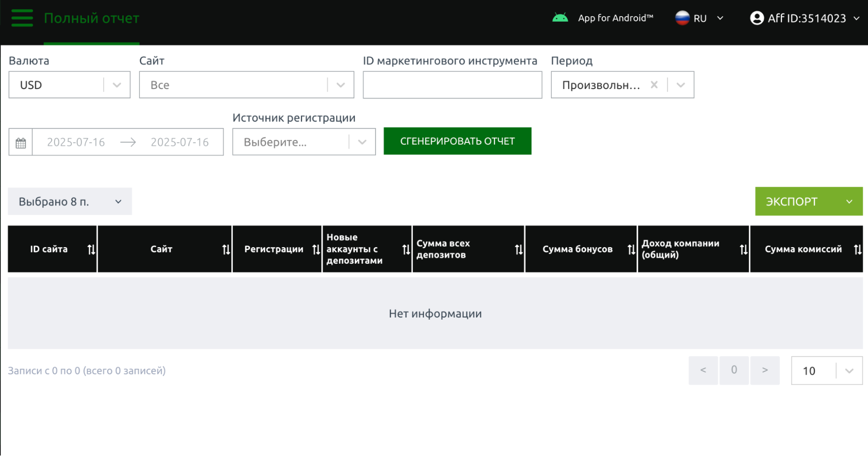Sort by ID сайта column
Viewport: 868px width, 456px height.
(91, 249)
